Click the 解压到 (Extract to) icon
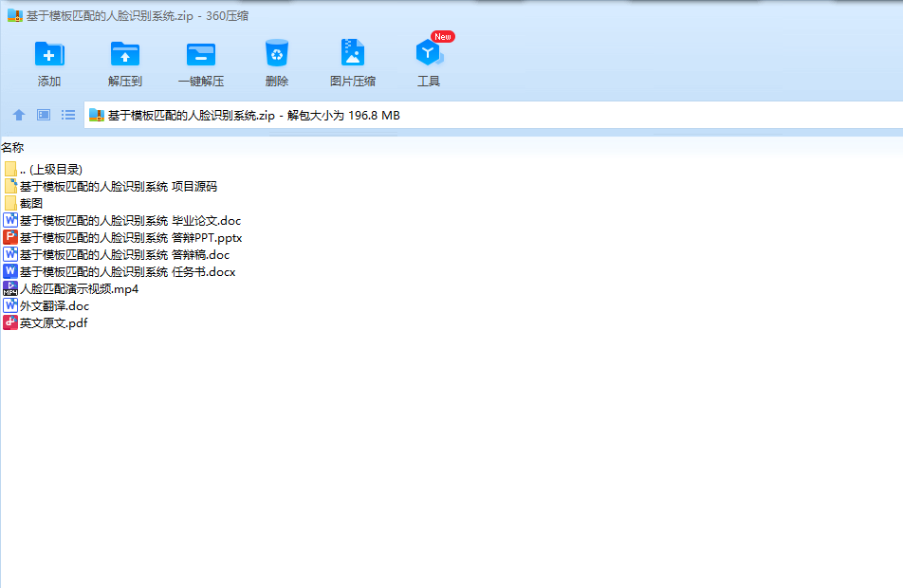903x588 pixels. (x=125, y=54)
